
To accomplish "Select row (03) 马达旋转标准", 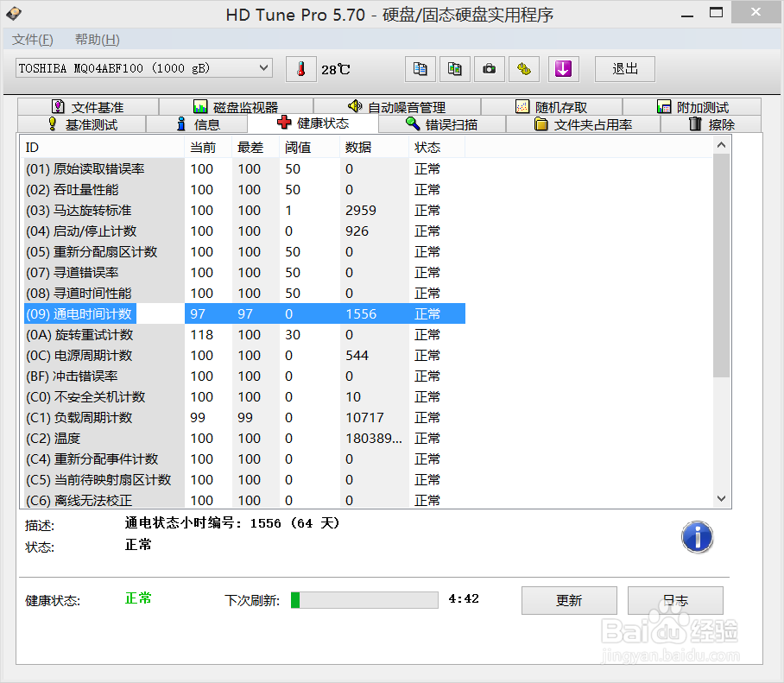I will click(x=244, y=211).
